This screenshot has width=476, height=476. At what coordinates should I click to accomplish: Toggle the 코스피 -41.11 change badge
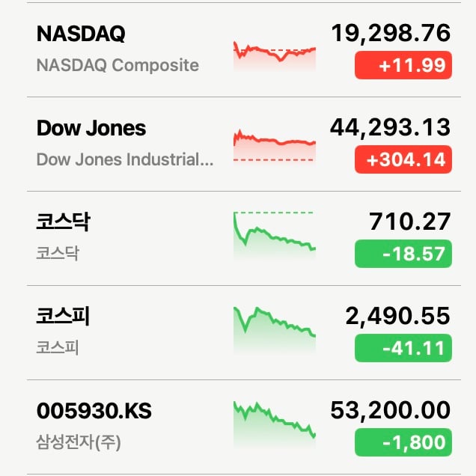(403, 348)
